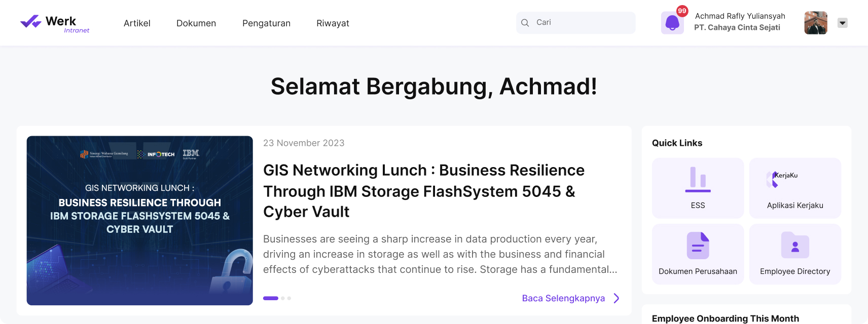Click the Werk Intranet logo
This screenshot has height=324, width=868.
[x=55, y=23]
